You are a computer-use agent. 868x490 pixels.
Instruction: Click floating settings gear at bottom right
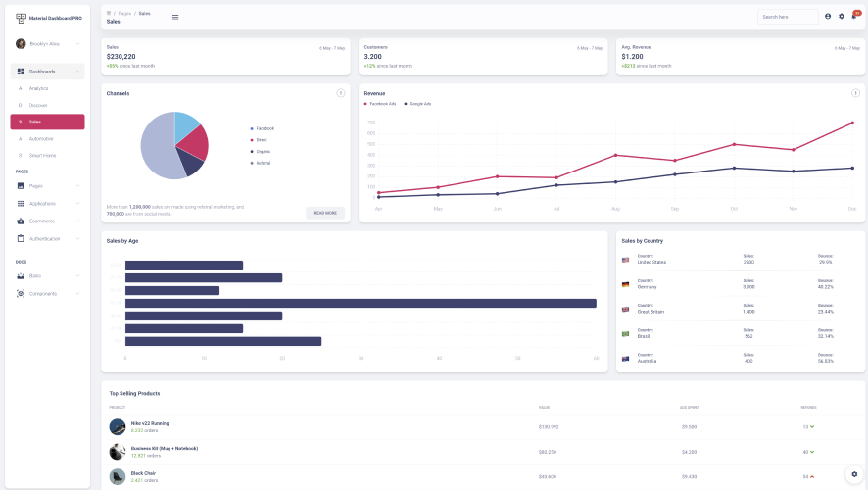coord(854,473)
